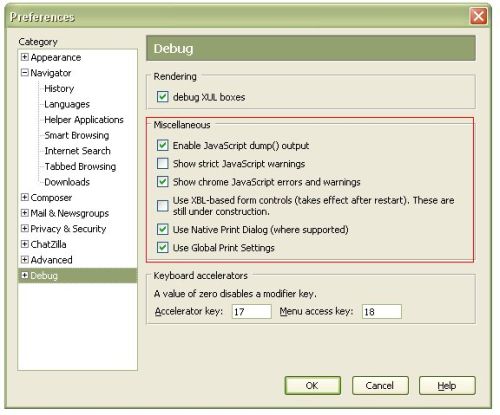The height and width of the screenshot is (415, 500).
Task: Open Downloads preferences
Action: pyautogui.click(x=67, y=182)
